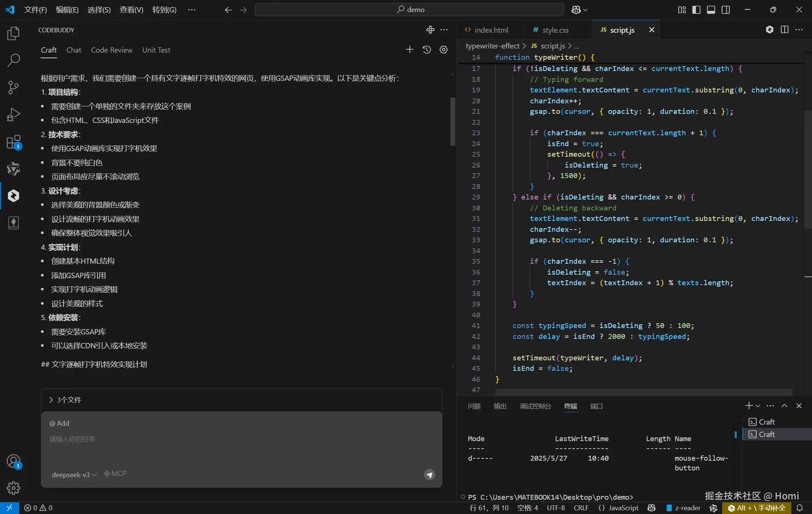The height and width of the screenshot is (514, 812).
Task: Click the send message arrow button
Action: point(430,475)
